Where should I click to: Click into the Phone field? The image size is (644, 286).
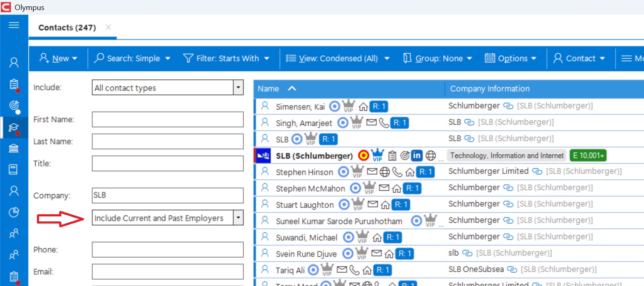[x=168, y=250]
